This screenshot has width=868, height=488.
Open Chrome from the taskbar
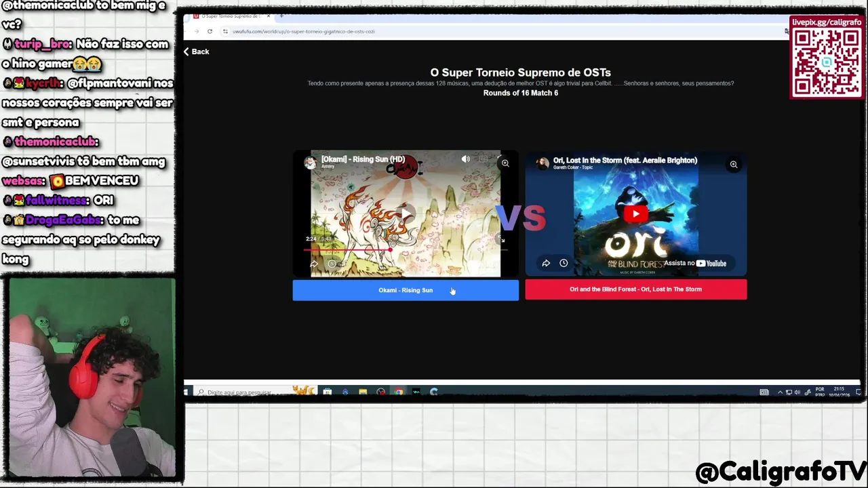[398, 392]
